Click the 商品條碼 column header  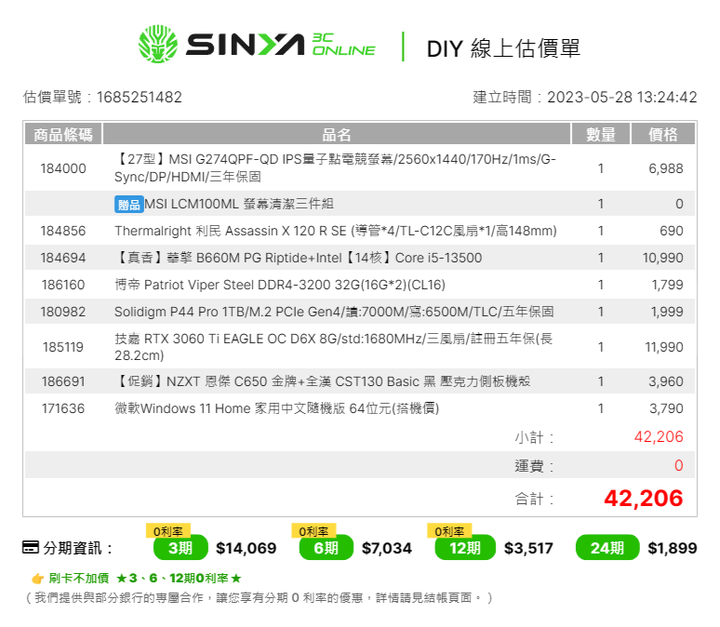point(63,134)
